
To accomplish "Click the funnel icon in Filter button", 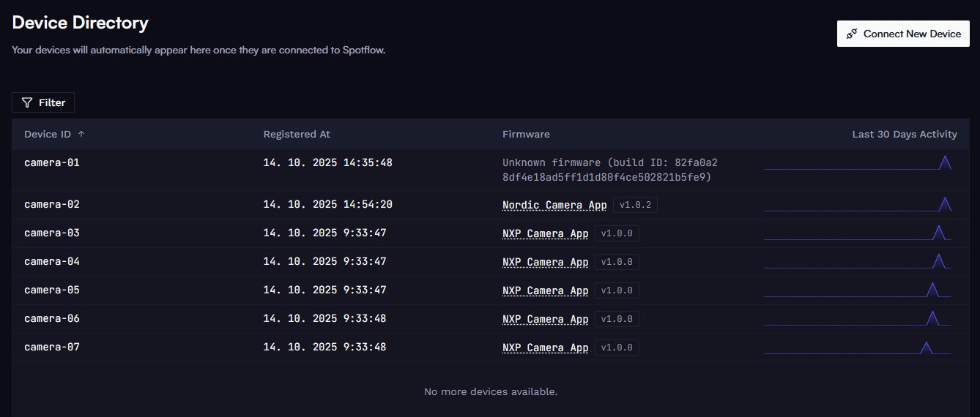I will coord(27,102).
